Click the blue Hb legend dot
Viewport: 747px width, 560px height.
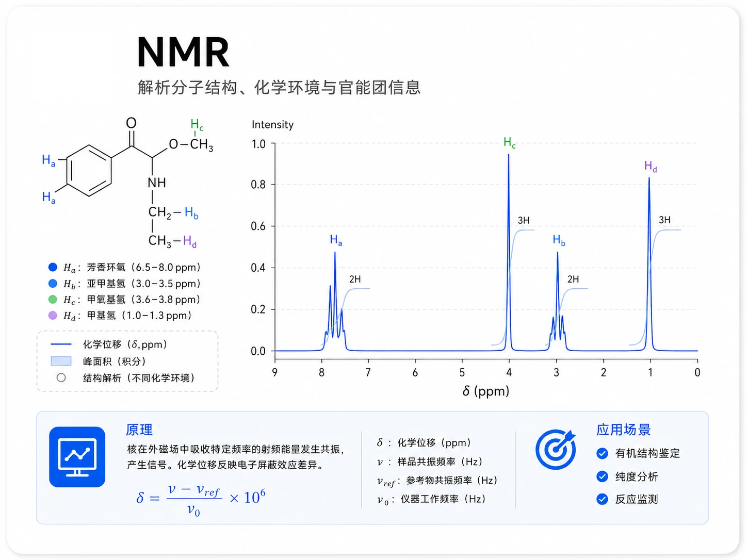coord(53,283)
